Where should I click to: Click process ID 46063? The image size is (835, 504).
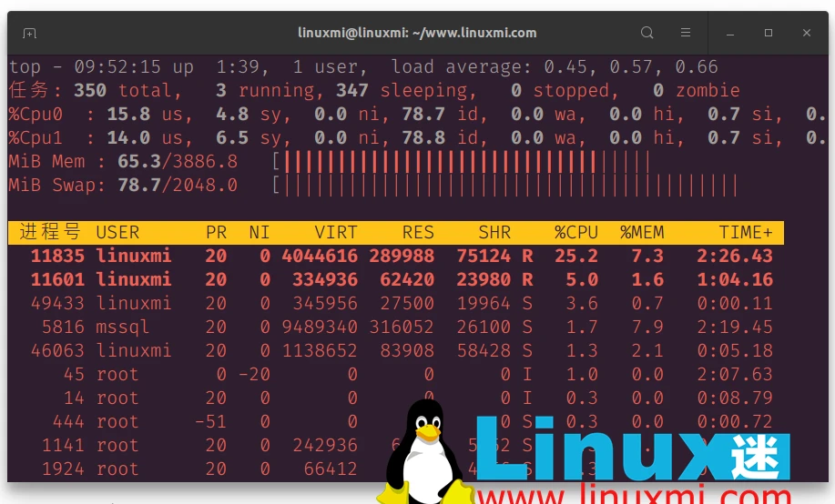(57, 351)
